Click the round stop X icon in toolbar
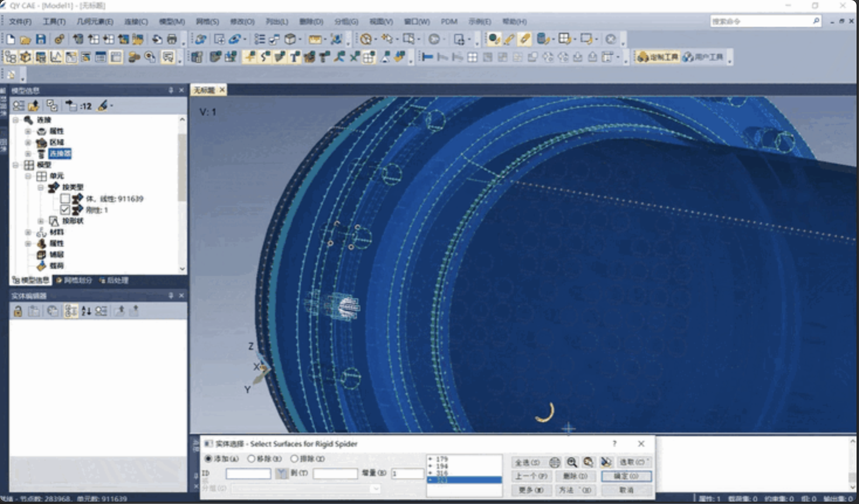 coord(611,39)
